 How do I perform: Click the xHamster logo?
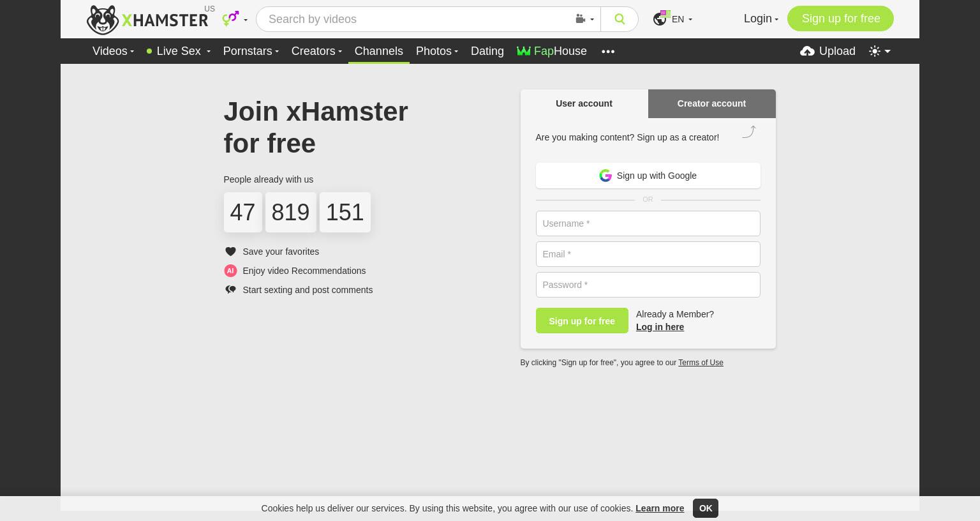147,19
